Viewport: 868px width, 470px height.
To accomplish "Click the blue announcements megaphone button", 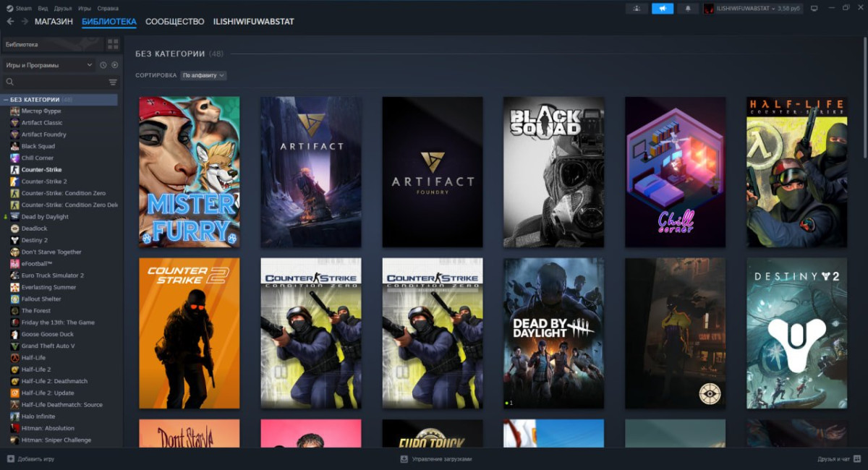I will pos(662,8).
